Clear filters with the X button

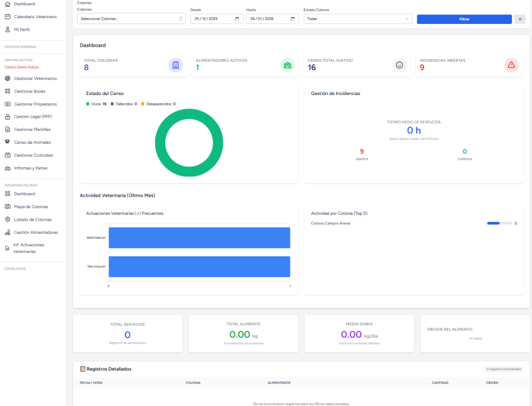pos(520,19)
